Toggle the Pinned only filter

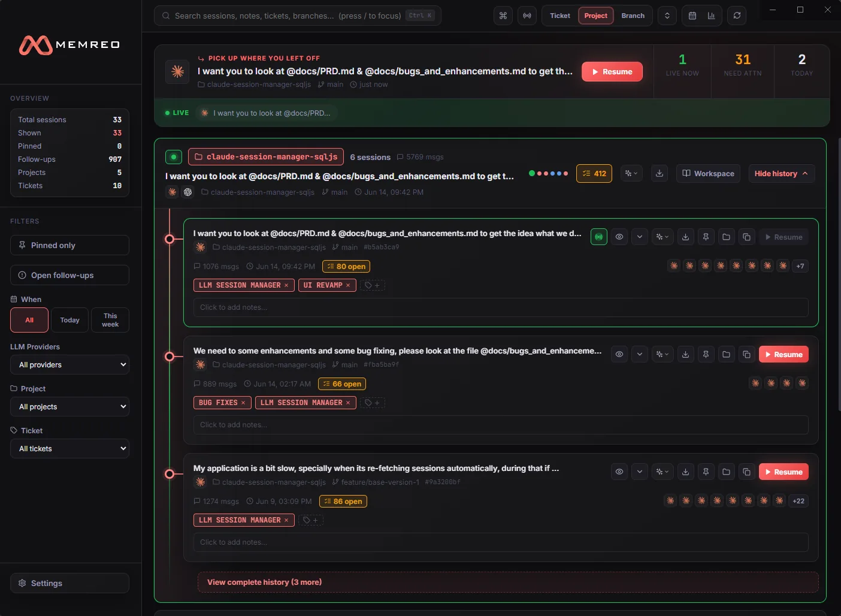pyautogui.click(x=69, y=245)
